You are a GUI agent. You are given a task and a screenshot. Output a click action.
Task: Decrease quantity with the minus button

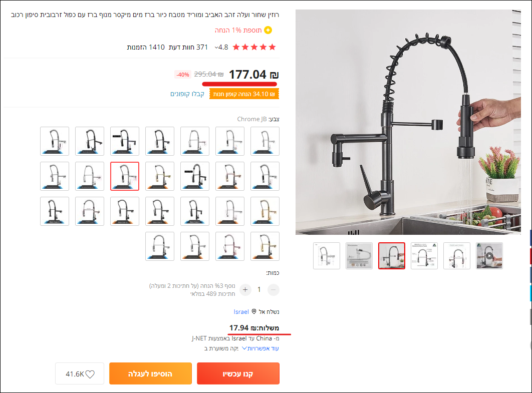click(274, 289)
